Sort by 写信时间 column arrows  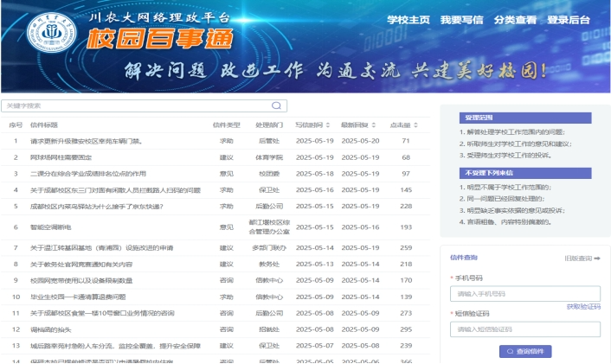[x=326, y=125]
